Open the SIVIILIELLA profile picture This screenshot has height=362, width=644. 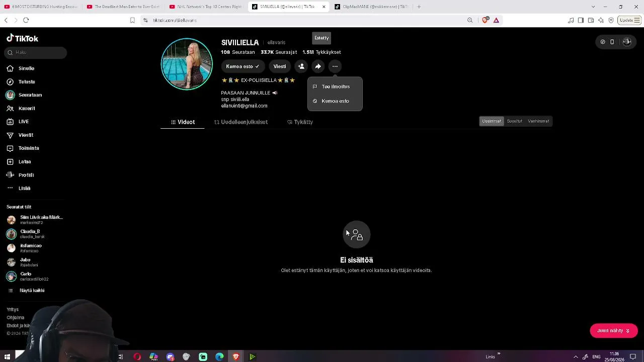pos(187,64)
